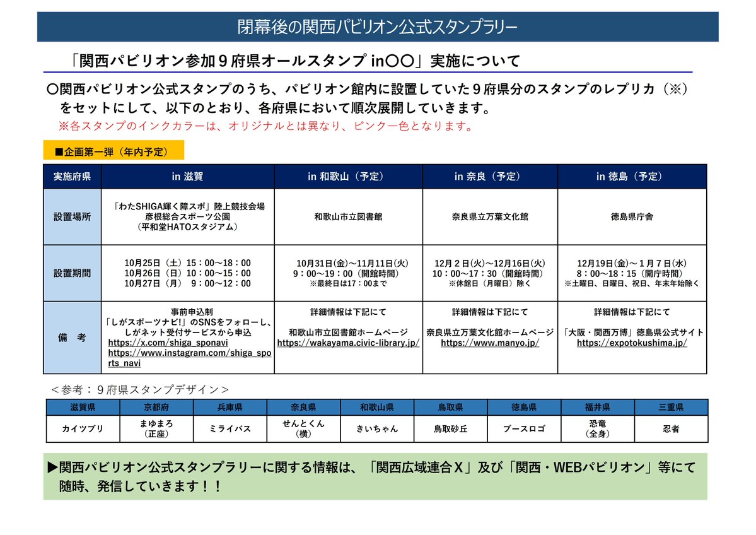Select the 福井県 header in stamp table
The width and height of the screenshot is (756, 535).
598,407
